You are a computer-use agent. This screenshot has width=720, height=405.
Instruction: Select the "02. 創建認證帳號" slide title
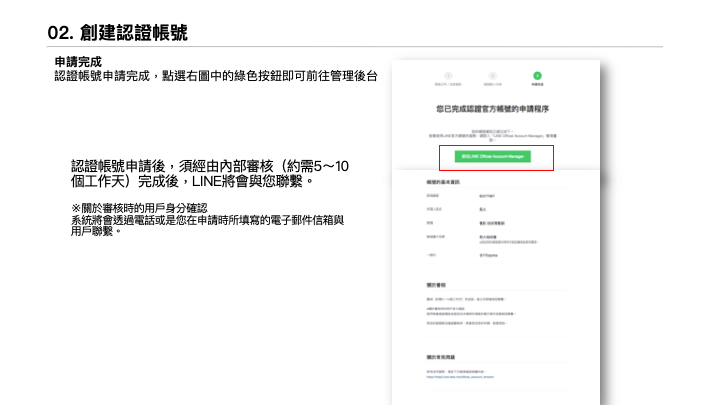[x=117, y=33]
